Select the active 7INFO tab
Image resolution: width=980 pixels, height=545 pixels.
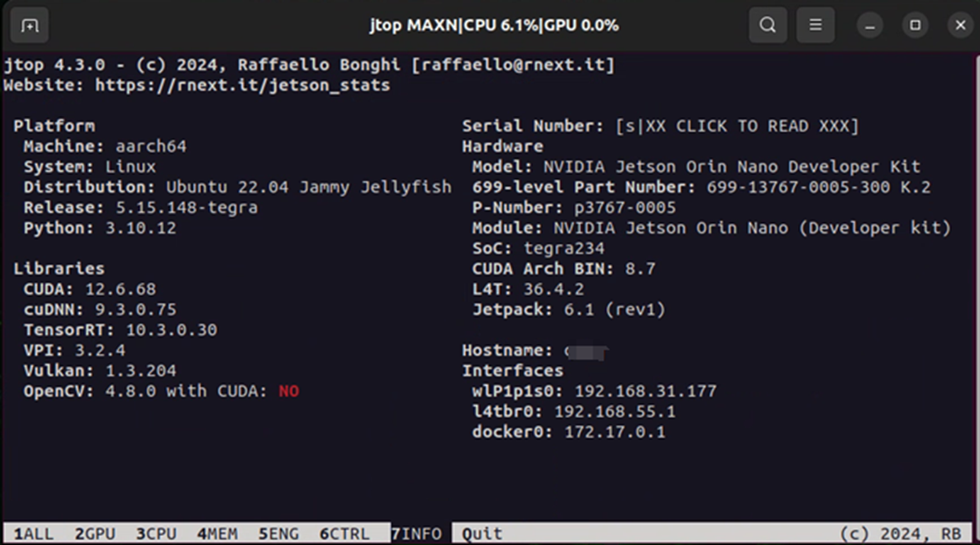tap(416, 534)
